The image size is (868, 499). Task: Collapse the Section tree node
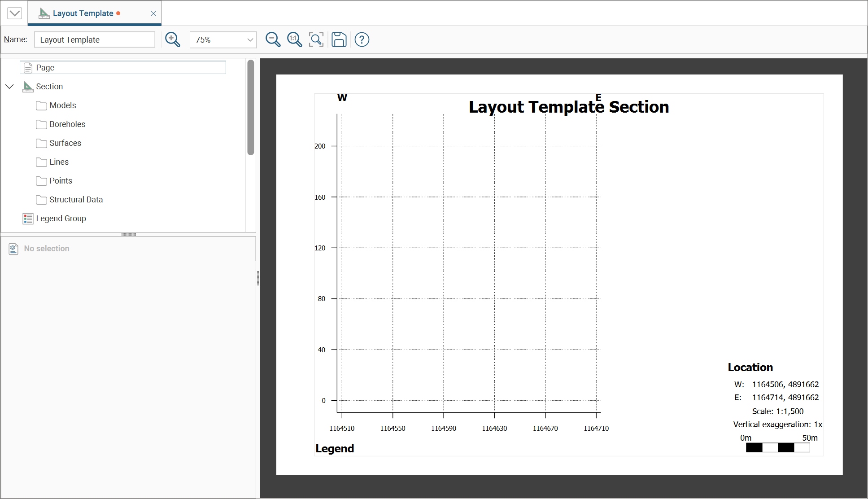[x=9, y=87]
